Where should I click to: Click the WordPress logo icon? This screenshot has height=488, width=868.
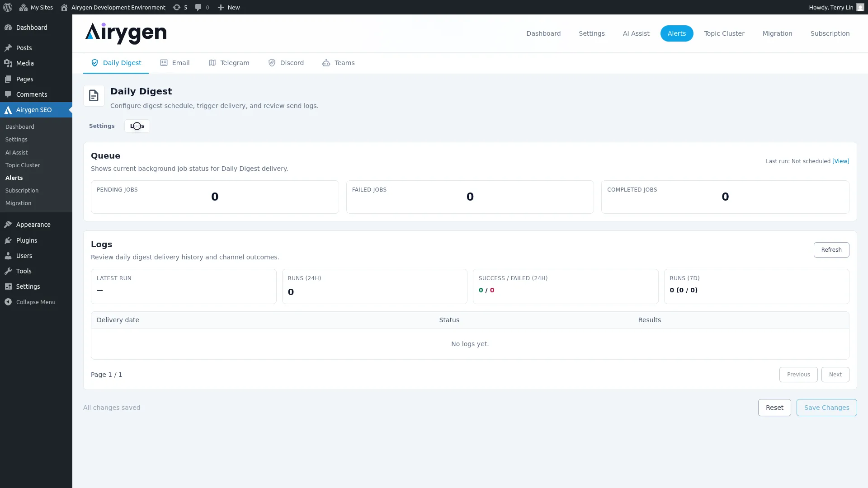(8, 7)
